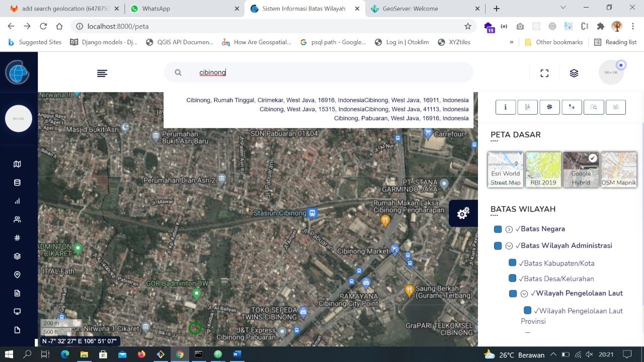Collapse the Batas Wilayah Administrasi group
The height and width of the screenshot is (362, 644).
(x=509, y=246)
